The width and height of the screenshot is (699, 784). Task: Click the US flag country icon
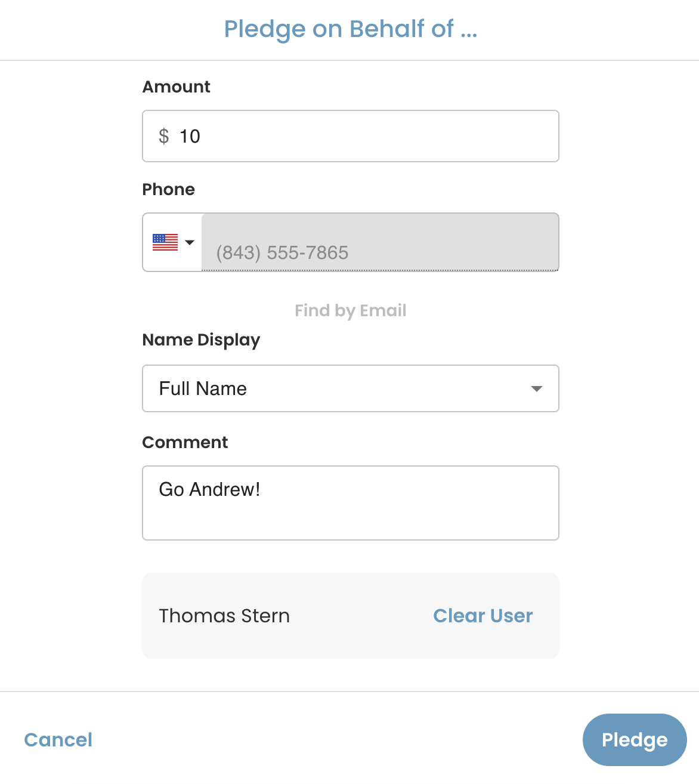[x=165, y=242]
